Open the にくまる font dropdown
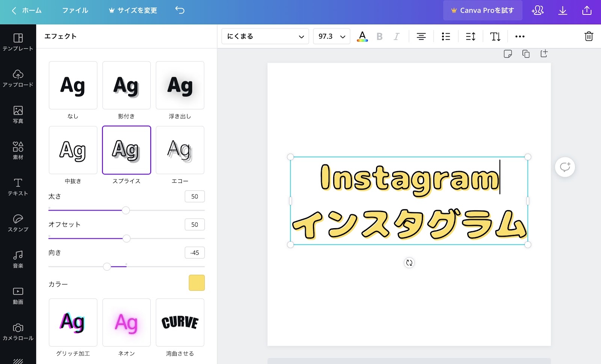The image size is (601, 364). coord(265,36)
